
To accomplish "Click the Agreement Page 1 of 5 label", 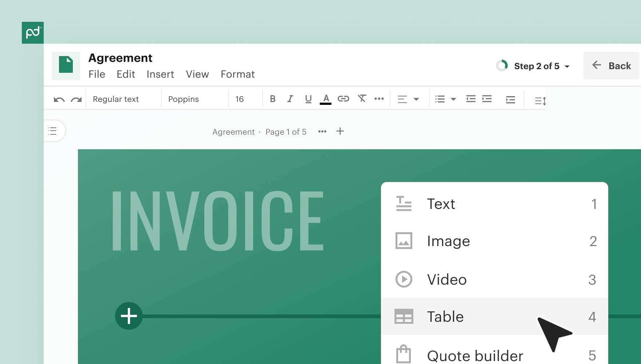I will click(x=259, y=132).
